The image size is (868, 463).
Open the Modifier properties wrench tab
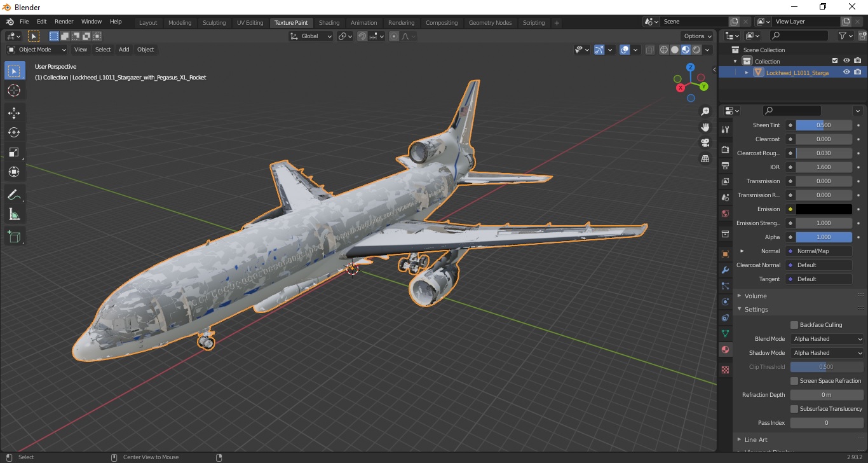pos(725,270)
